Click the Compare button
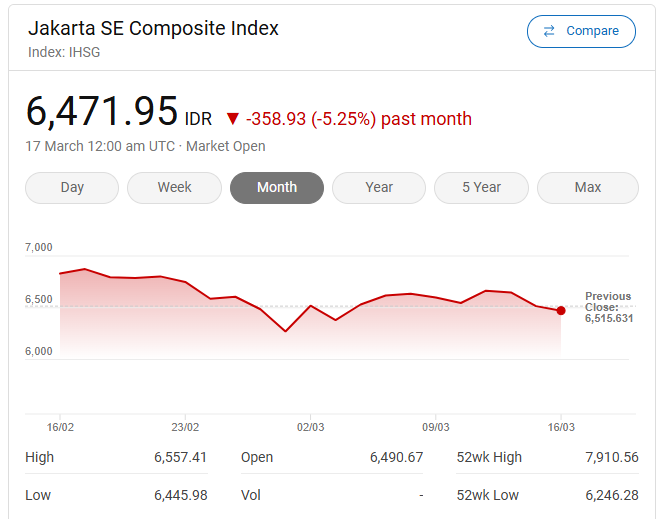Image resolution: width=665 pixels, height=519 pixels. pyautogui.click(x=581, y=31)
